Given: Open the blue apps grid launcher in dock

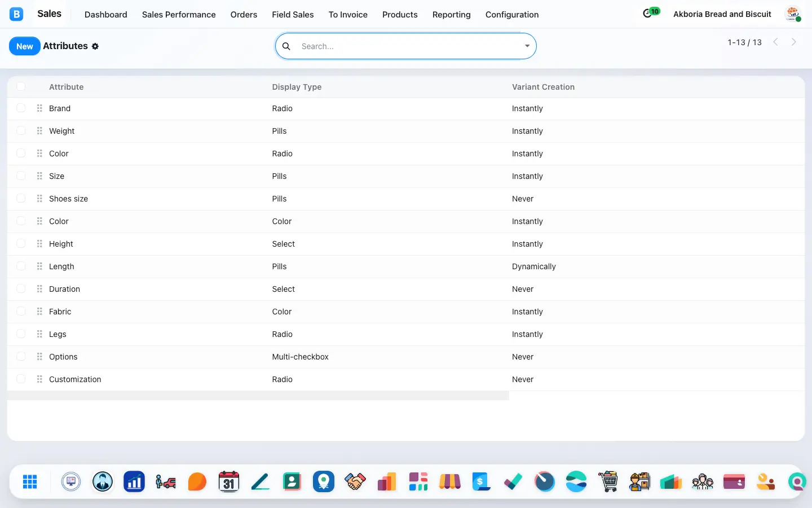Looking at the screenshot, I should point(30,481).
